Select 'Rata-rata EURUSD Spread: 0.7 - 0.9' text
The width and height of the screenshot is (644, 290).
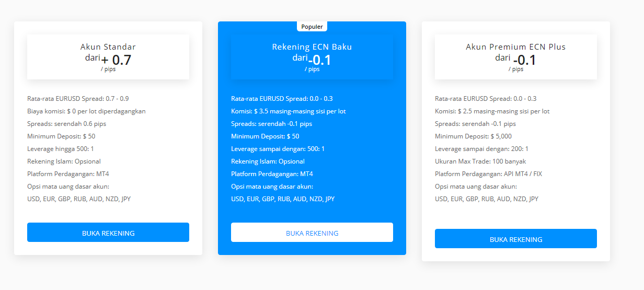click(78, 99)
